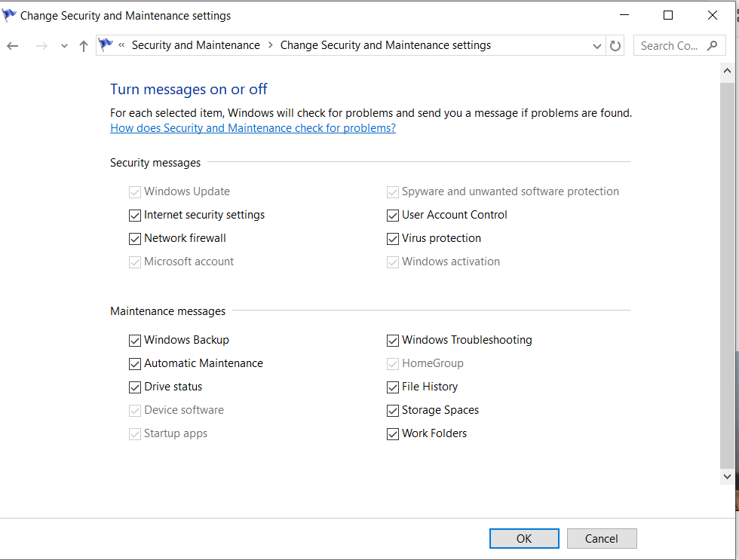Go back with the left arrow
Screen dimensions: 739x560
click(13, 46)
